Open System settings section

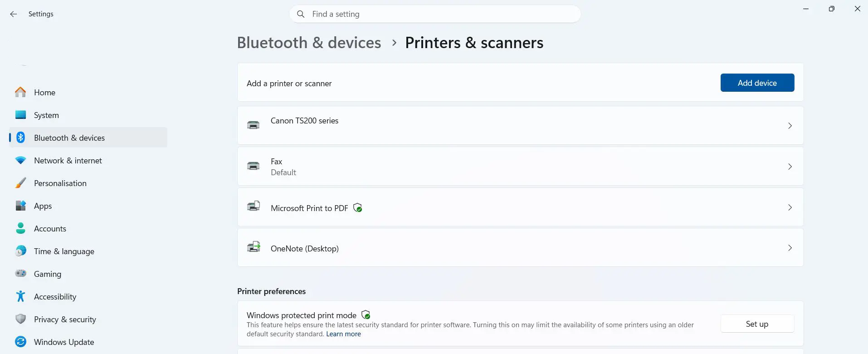pos(88,115)
